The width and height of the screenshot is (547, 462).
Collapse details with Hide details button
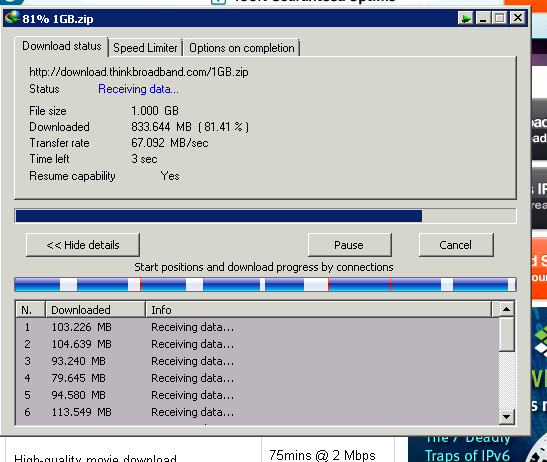(x=83, y=245)
